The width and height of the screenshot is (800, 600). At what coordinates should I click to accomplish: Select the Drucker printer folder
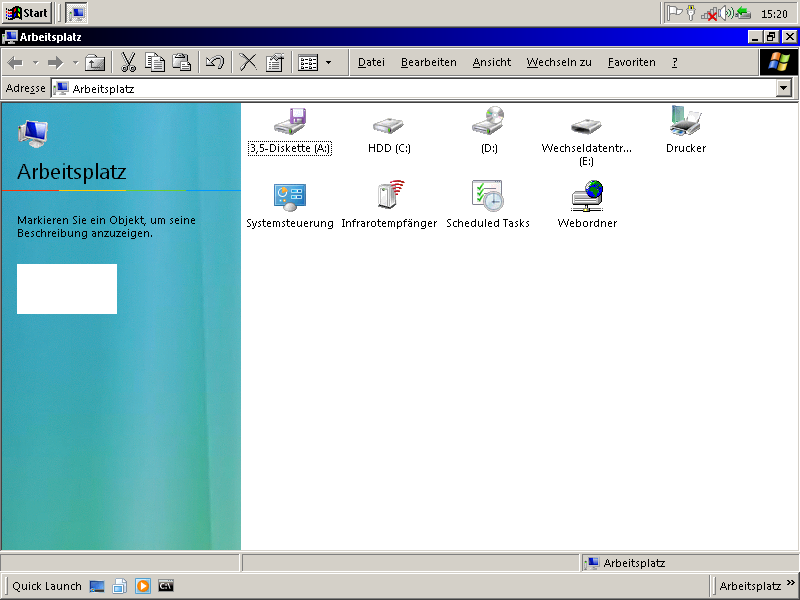[685, 123]
